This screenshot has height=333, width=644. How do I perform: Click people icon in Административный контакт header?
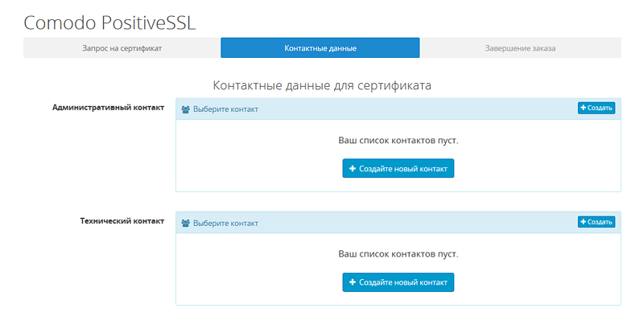[186, 109]
